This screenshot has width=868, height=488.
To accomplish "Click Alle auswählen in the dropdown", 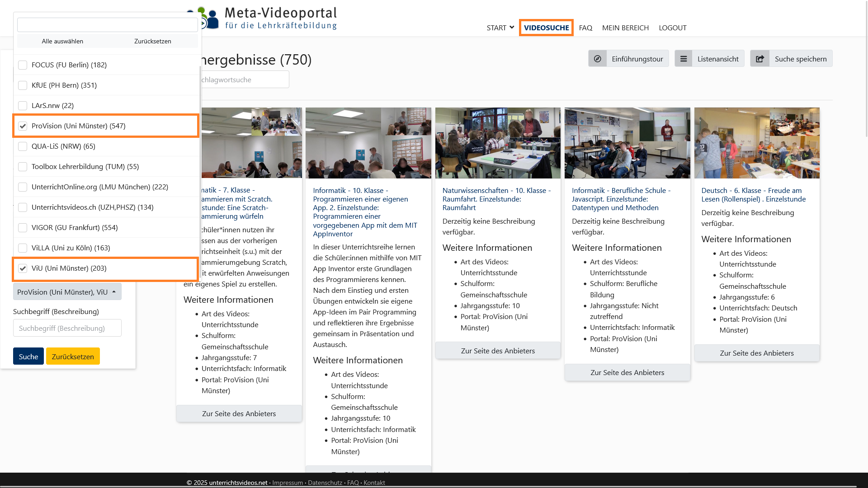I will click(62, 41).
